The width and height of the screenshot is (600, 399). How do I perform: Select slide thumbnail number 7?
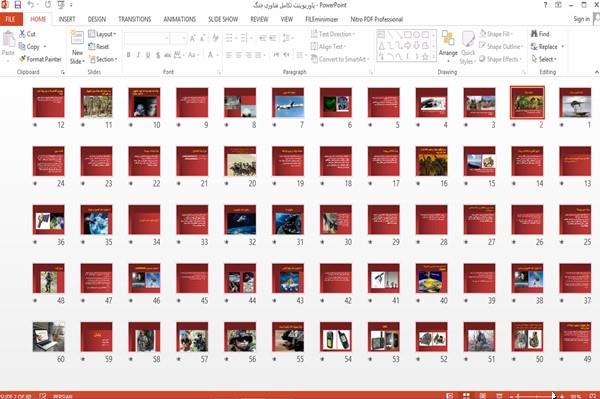[x=288, y=103]
